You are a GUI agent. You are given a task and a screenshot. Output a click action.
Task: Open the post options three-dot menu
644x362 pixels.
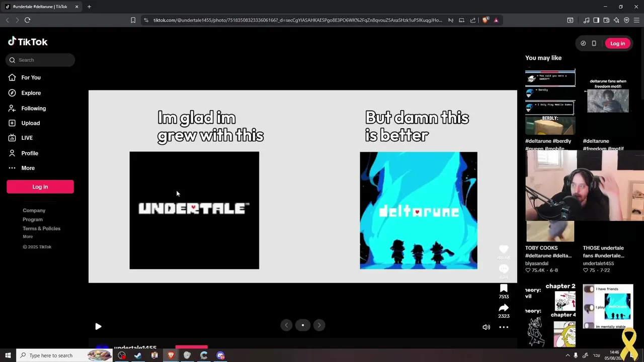[504, 327]
